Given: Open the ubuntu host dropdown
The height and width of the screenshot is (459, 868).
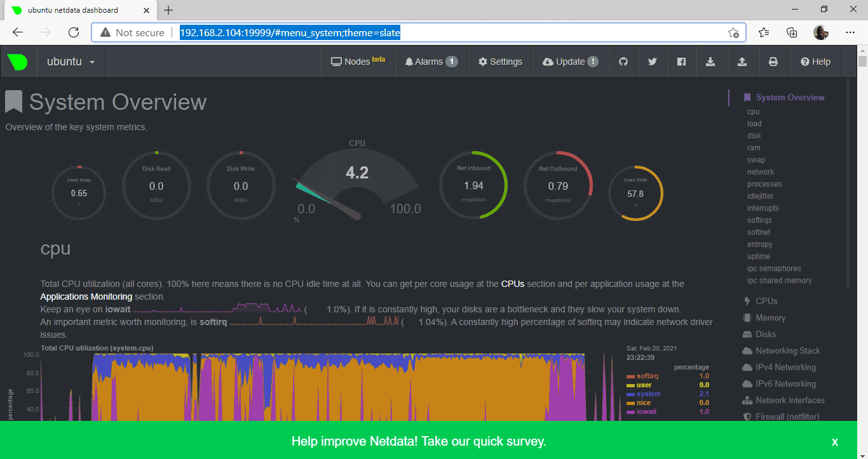Looking at the screenshot, I should 71,62.
